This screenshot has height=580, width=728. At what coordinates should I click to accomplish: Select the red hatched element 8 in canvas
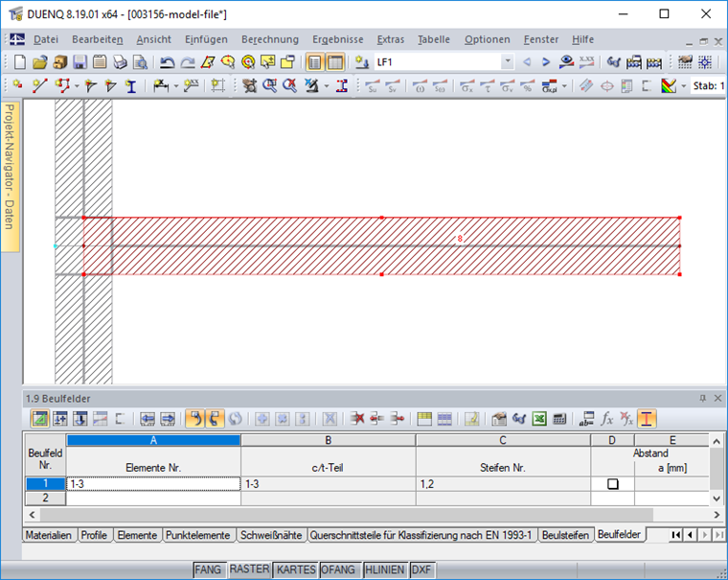click(381, 245)
